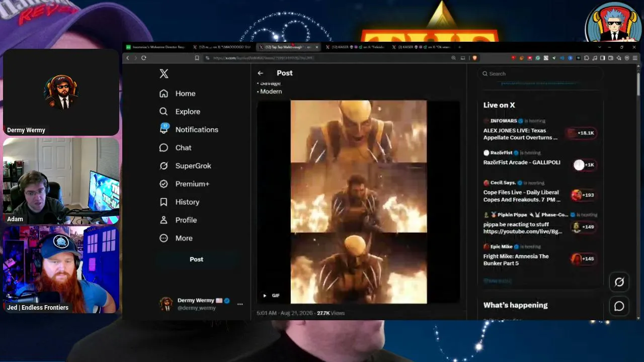The image size is (644, 362).
Task: Click the Post button in the sidebar
Action: (196, 259)
